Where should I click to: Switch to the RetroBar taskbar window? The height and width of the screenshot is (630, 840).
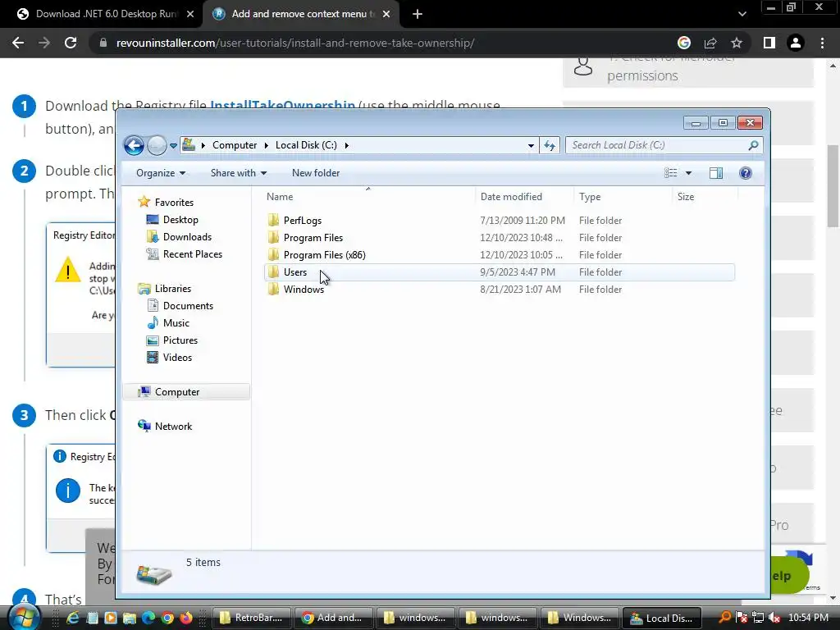252,618
